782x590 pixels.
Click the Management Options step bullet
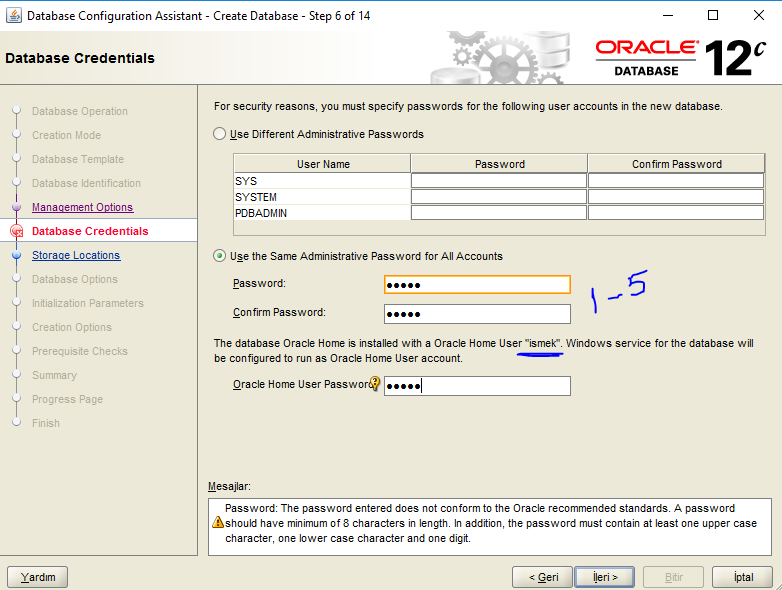[16, 206]
